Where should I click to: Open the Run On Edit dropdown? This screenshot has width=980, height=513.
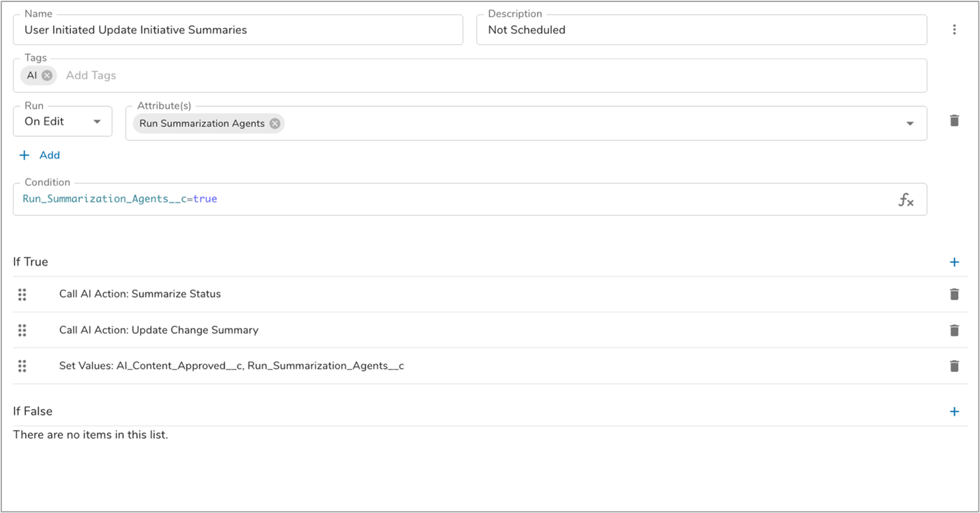tap(62, 122)
